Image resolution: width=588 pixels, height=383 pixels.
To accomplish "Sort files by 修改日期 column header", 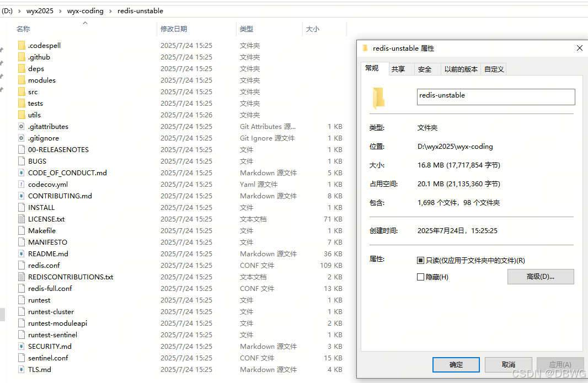I will (x=174, y=29).
